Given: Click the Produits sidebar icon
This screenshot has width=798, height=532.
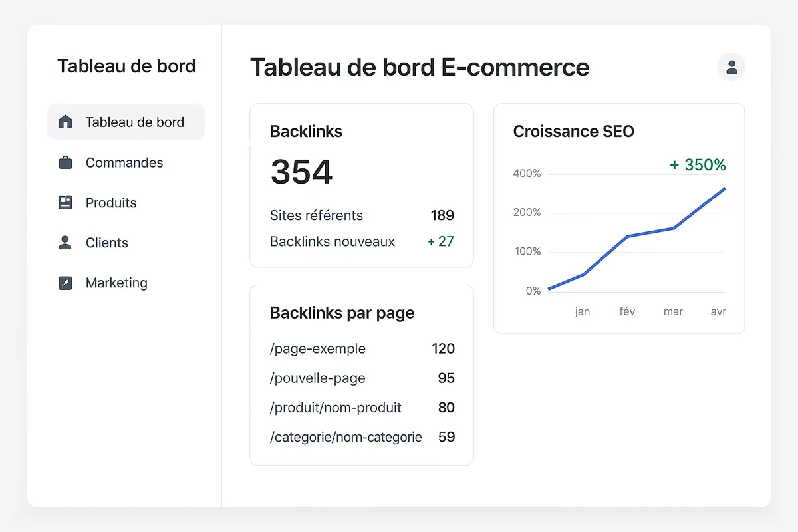Looking at the screenshot, I should [65, 203].
